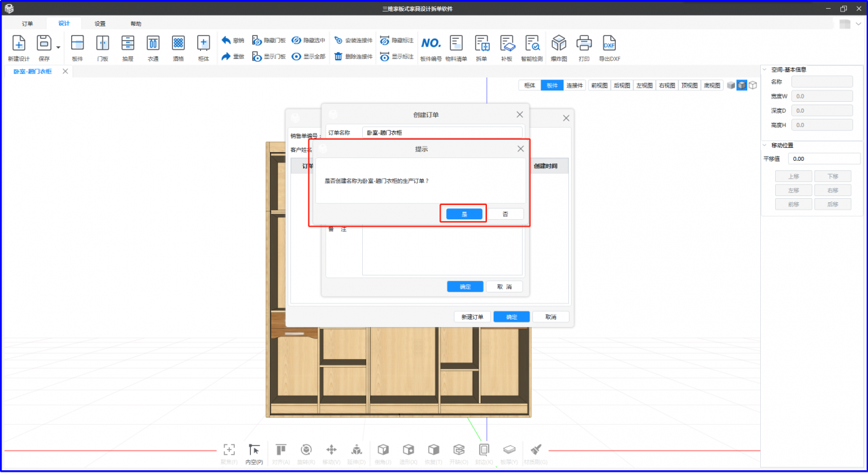This screenshot has height=473, width=868.
Task: Select the 旋转(R) rotate tool
Action: pos(307,454)
